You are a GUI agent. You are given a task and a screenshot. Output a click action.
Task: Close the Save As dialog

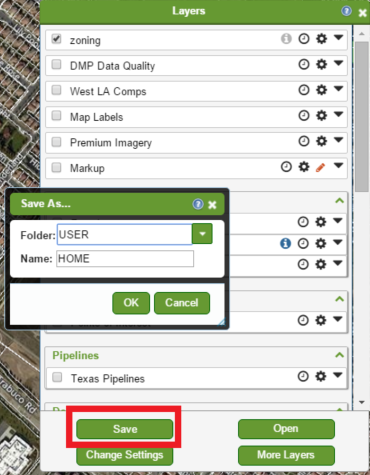click(212, 205)
